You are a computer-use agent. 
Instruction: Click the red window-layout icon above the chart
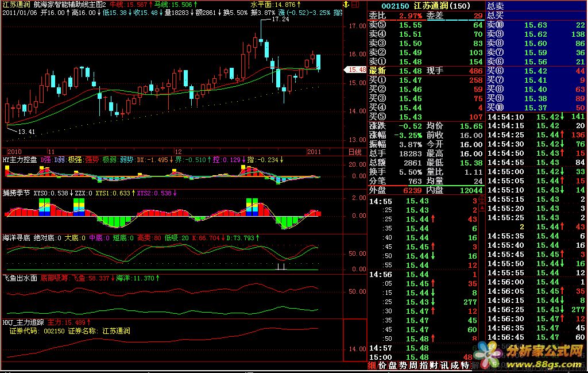[355, 4]
